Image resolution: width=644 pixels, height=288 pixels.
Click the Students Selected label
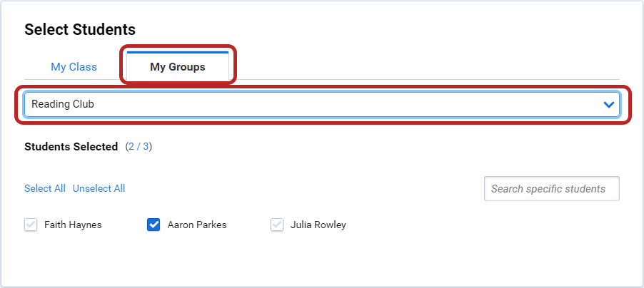71,146
